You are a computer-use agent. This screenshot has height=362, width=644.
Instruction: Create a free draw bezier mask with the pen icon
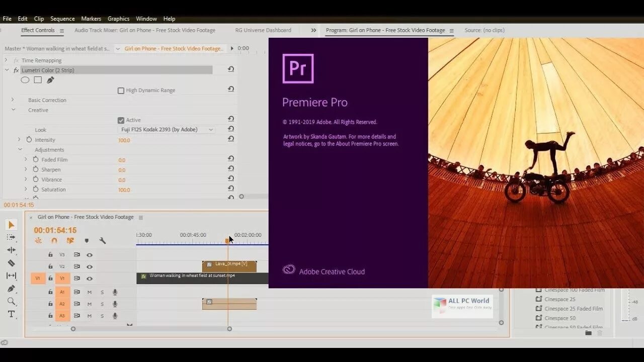pos(50,80)
